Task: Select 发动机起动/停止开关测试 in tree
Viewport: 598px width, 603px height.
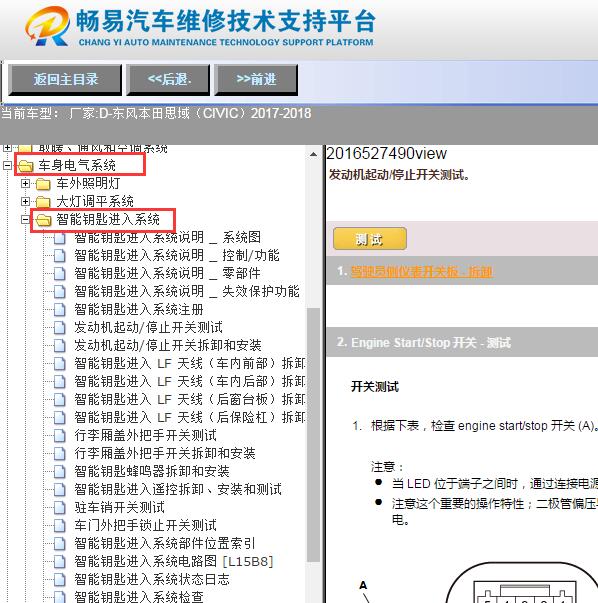Action: 148,328
